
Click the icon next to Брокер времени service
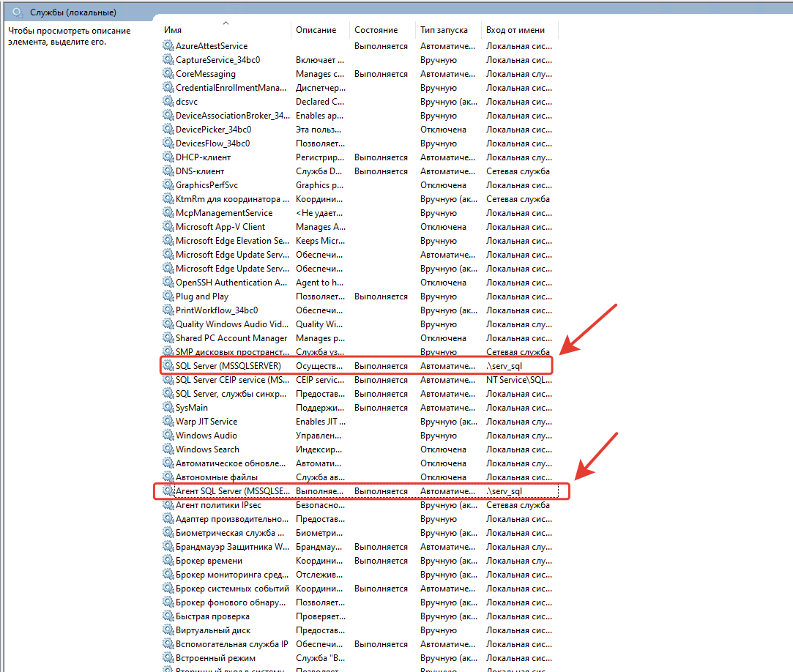[x=168, y=561]
